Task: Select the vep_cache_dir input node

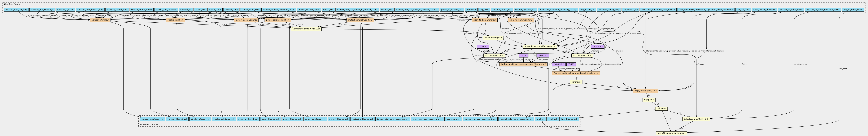Action: [587, 10]
